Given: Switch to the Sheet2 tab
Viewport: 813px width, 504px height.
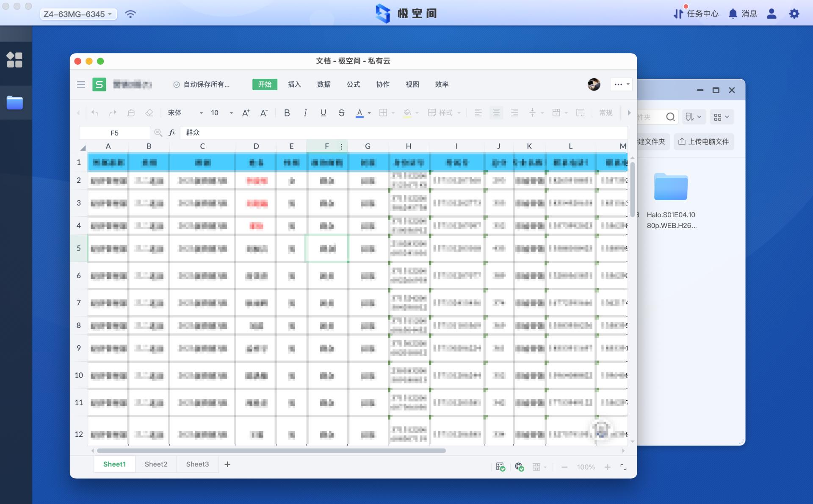Looking at the screenshot, I should 156,464.
